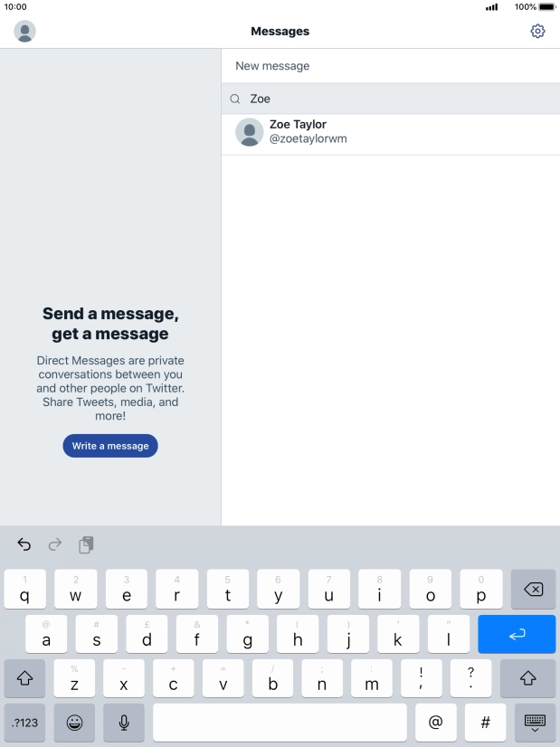560x747 pixels.
Task: Tap the g key
Action: [247, 634]
